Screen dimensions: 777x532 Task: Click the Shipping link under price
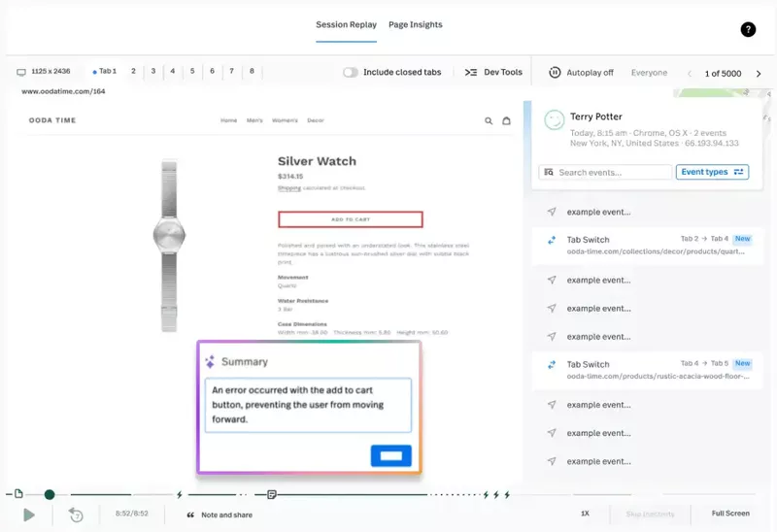[289, 188]
